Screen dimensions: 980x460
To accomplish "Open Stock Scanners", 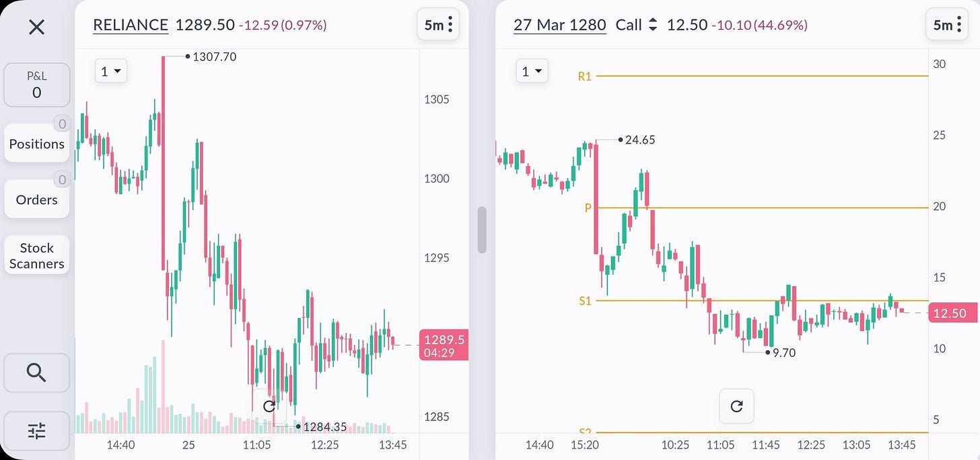I will (x=37, y=255).
